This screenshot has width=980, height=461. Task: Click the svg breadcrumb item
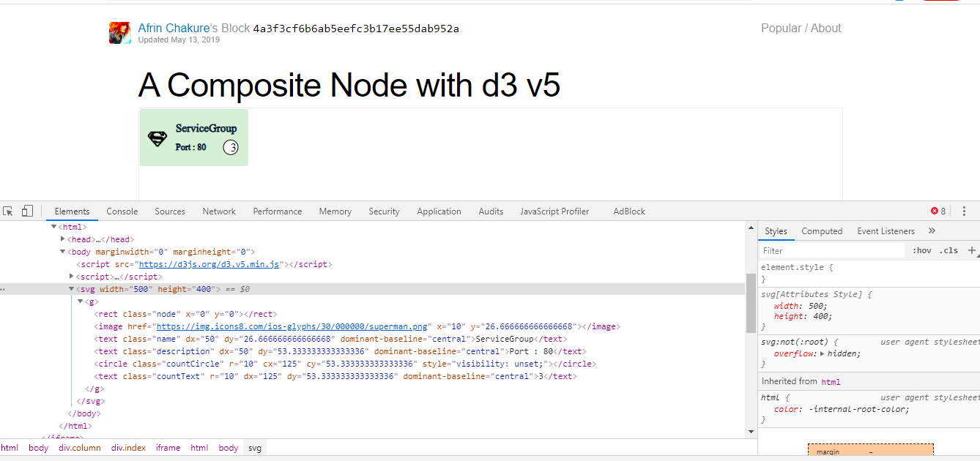coord(254,447)
